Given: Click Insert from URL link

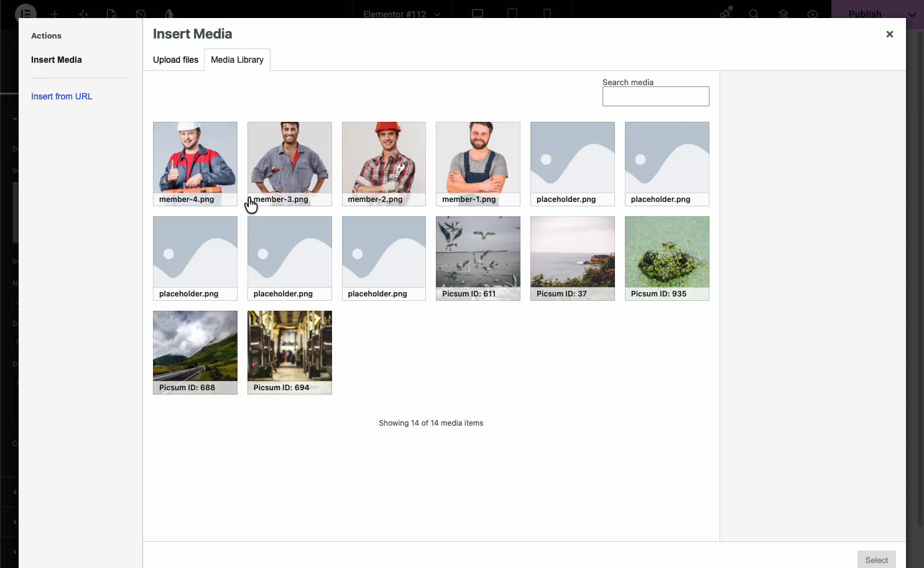Looking at the screenshot, I should coord(62,96).
